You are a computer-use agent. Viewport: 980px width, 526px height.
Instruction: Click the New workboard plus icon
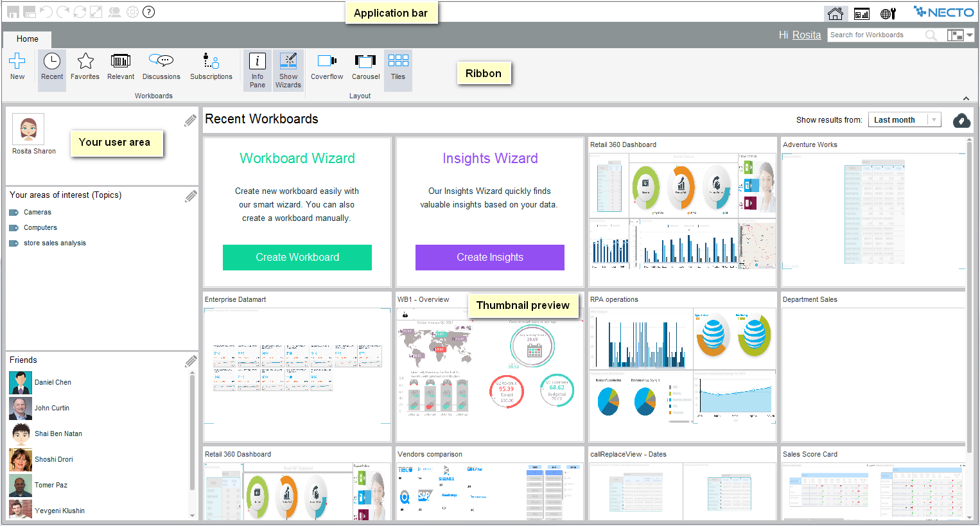pyautogui.click(x=17, y=62)
